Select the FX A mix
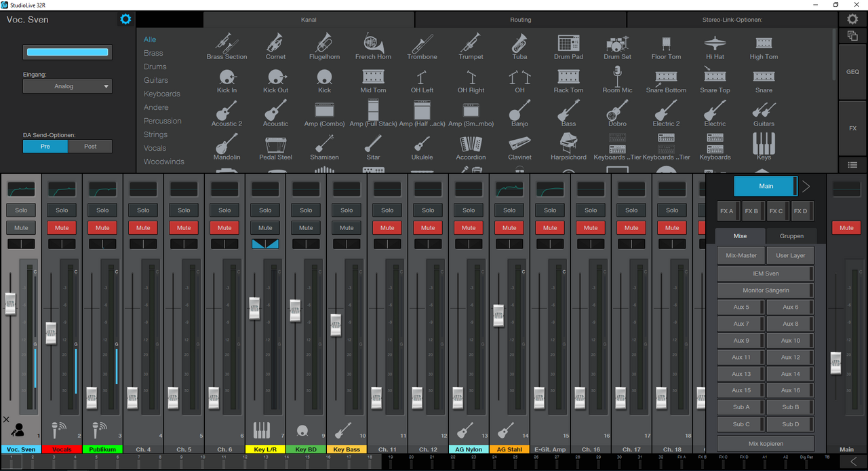This screenshot has height=471, width=868. coord(728,211)
